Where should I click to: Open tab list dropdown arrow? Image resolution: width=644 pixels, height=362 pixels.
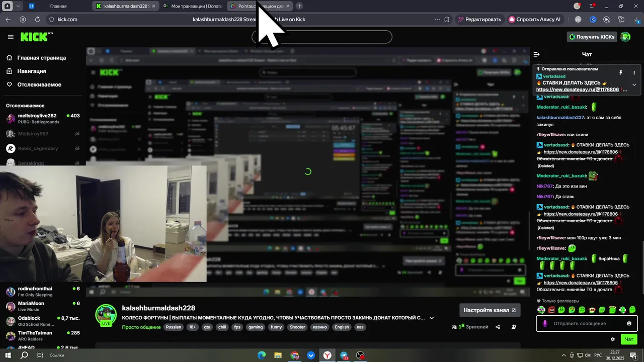tap(18, 6)
